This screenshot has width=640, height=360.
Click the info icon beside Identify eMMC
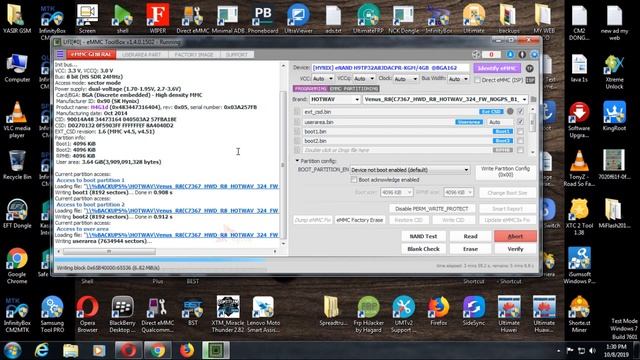click(x=529, y=68)
